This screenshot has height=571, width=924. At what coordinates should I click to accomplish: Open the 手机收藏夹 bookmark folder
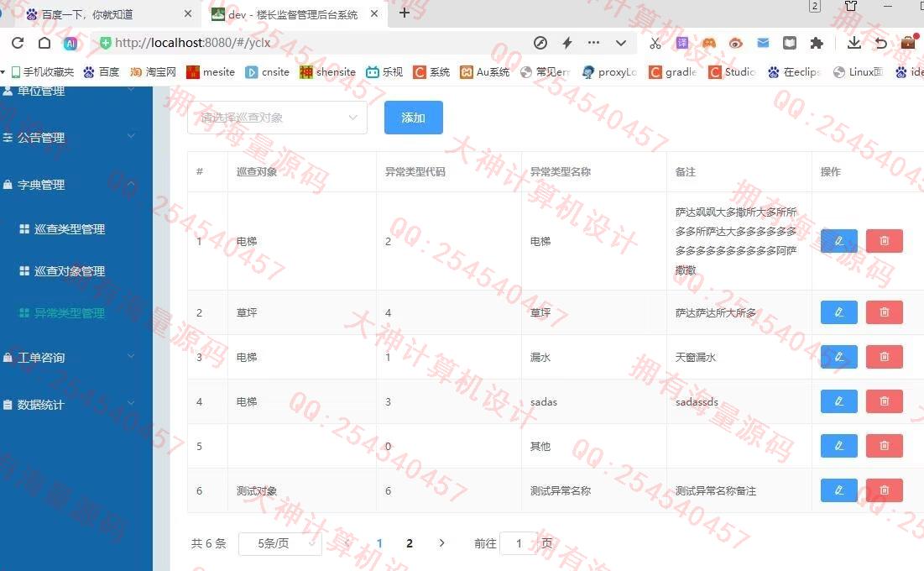(43, 72)
